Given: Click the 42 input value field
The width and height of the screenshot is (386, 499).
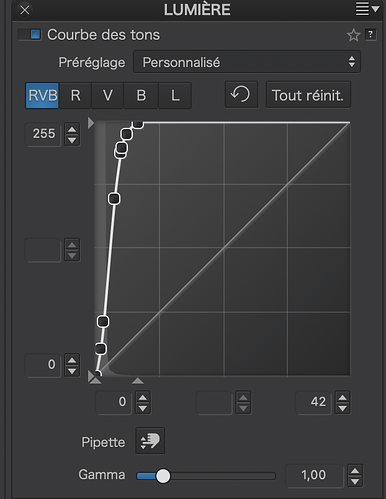Looking at the screenshot, I should click(x=314, y=402).
